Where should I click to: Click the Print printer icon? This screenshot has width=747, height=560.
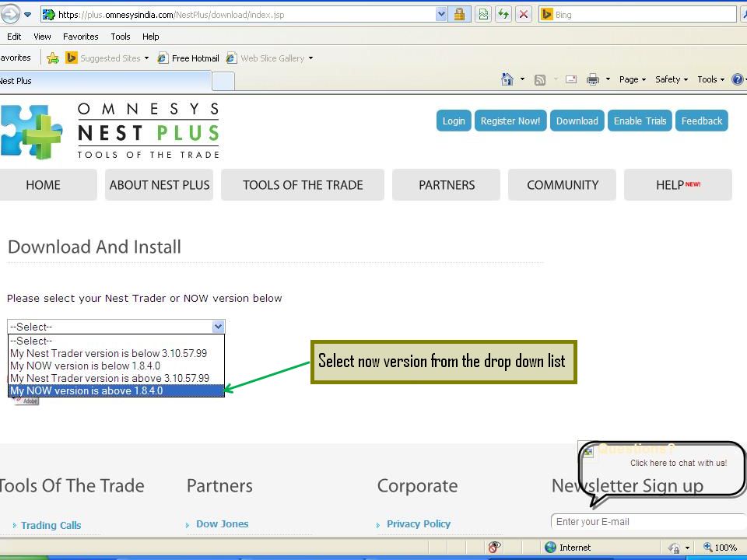[x=593, y=79]
